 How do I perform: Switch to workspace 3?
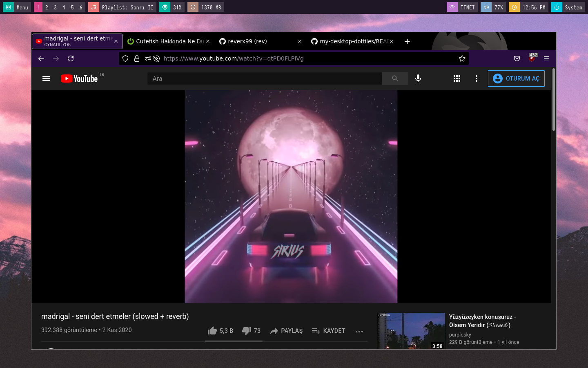click(x=55, y=7)
